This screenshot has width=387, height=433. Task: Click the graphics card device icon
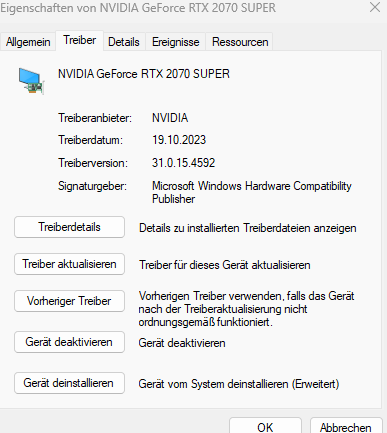31,81
